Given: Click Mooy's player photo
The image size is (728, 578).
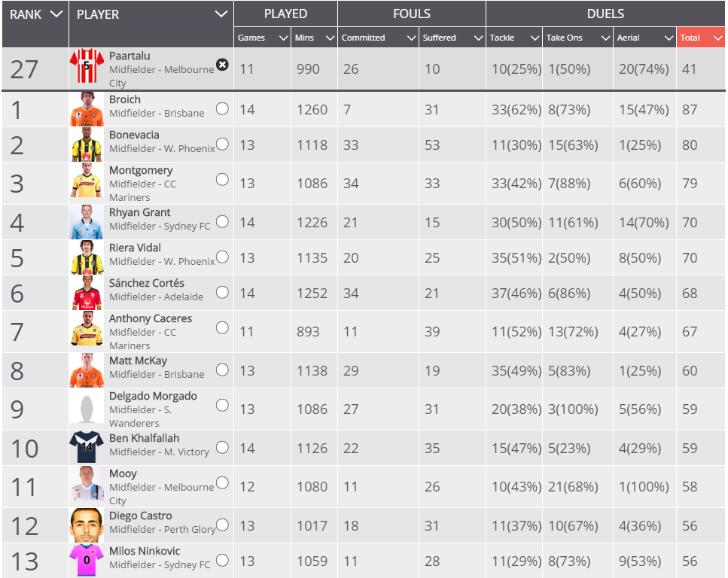Looking at the screenshot, I should [87, 486].
